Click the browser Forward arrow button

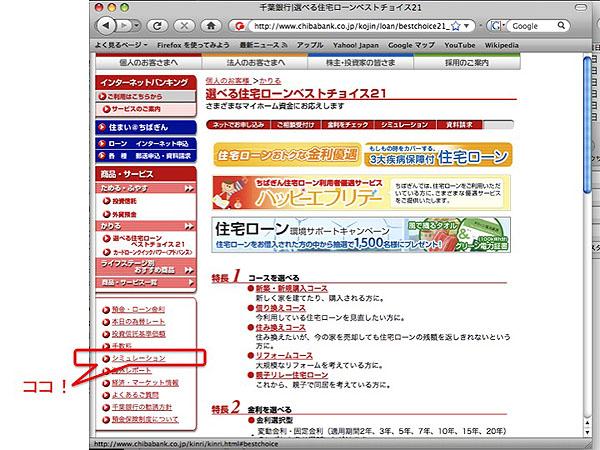(124, 26)
